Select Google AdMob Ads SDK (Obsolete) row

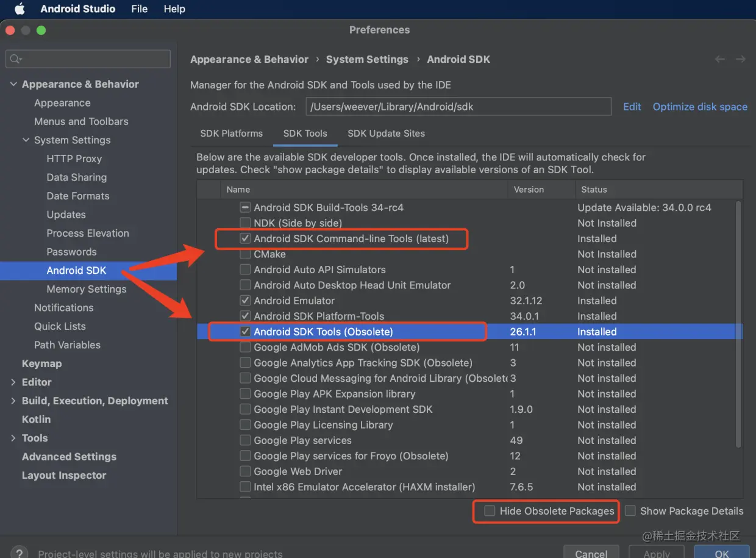click(x=469, y=348)
